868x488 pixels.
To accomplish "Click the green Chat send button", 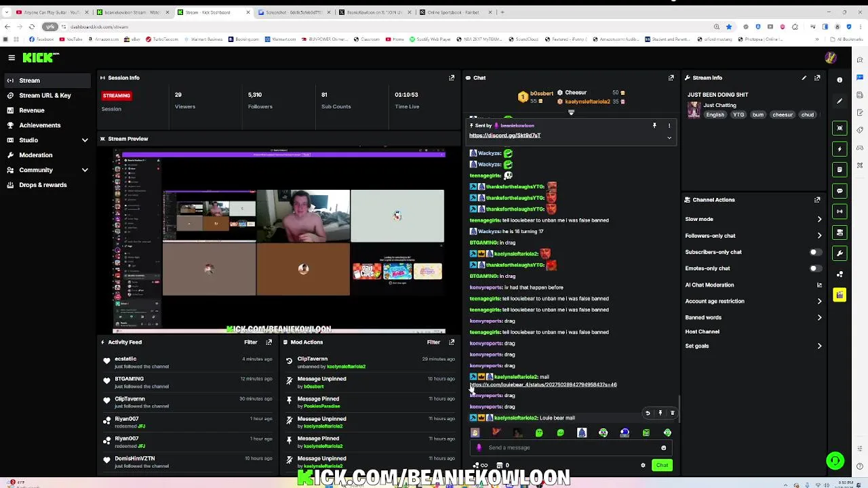I will point(662,465).
